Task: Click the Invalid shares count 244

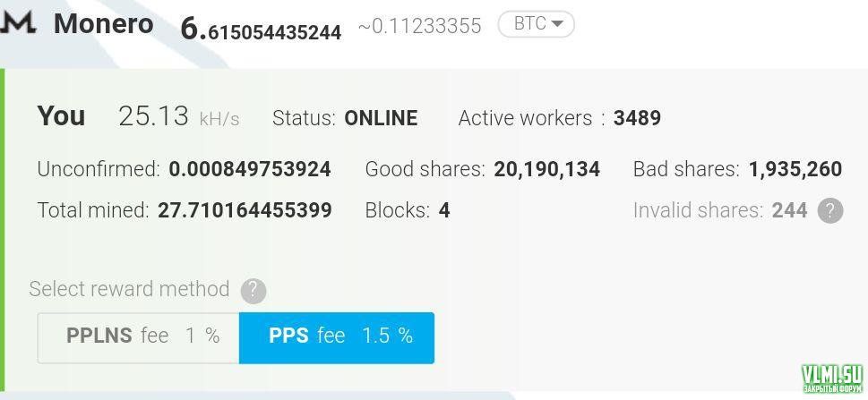Action: (789, 211)
